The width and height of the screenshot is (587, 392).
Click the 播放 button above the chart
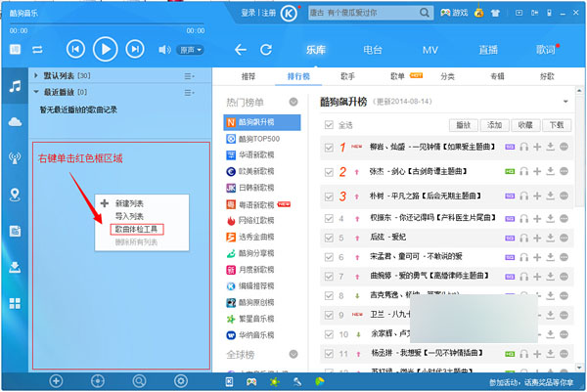464,125
